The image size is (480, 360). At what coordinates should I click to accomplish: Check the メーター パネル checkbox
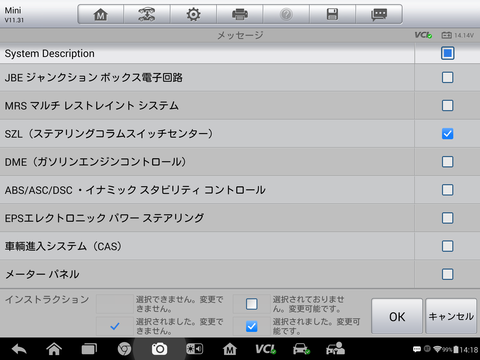447,274
